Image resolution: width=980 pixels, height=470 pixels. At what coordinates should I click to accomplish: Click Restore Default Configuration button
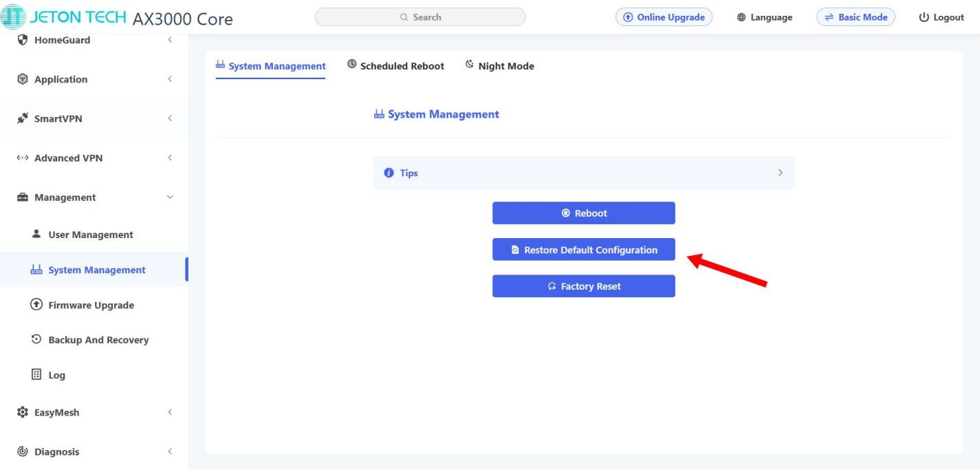tap(584, 250)
